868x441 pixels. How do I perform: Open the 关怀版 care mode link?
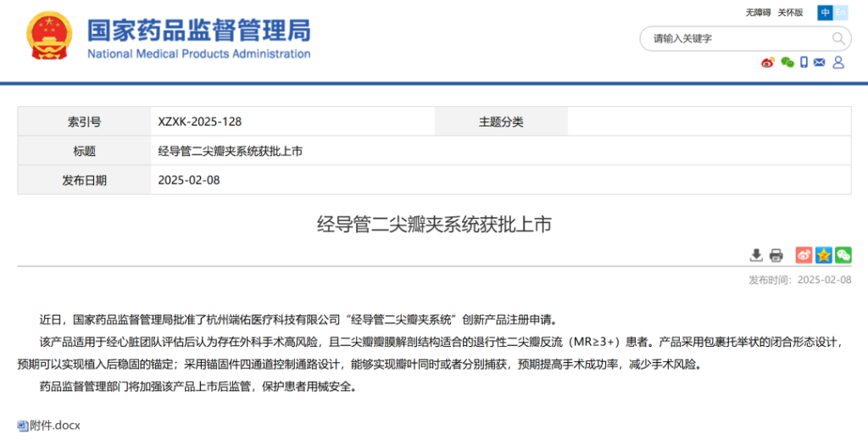click(x=791, y=12)
